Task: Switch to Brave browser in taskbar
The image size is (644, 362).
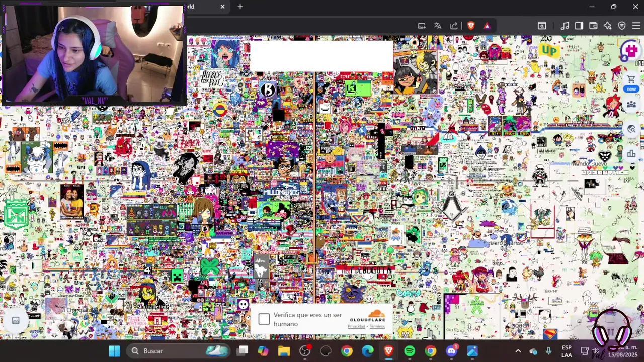Action: pos(388,351)
